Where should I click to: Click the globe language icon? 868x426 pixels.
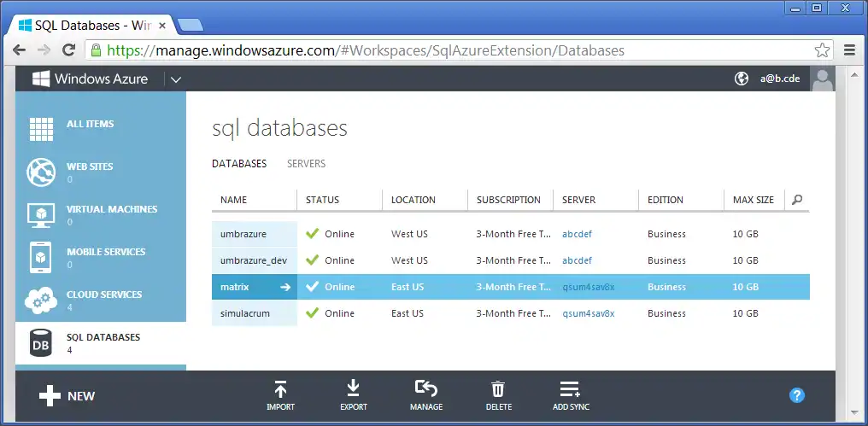(x=742, y=79)
